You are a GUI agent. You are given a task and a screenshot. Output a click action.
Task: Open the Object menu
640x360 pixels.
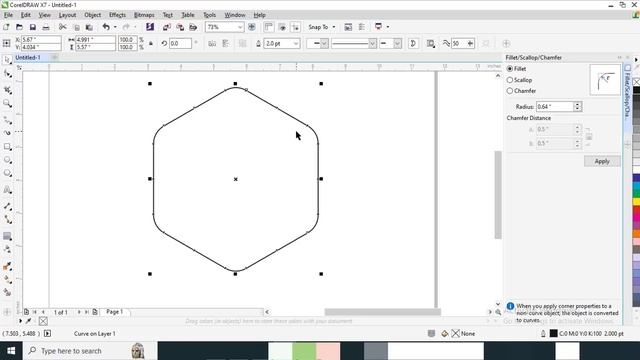pyautogui.click(x=93, y=15)
